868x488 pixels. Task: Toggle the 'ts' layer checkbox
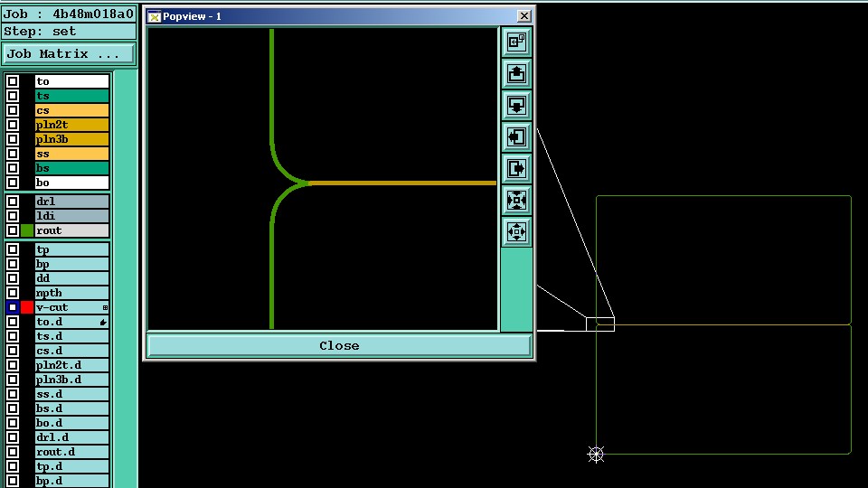13,96
